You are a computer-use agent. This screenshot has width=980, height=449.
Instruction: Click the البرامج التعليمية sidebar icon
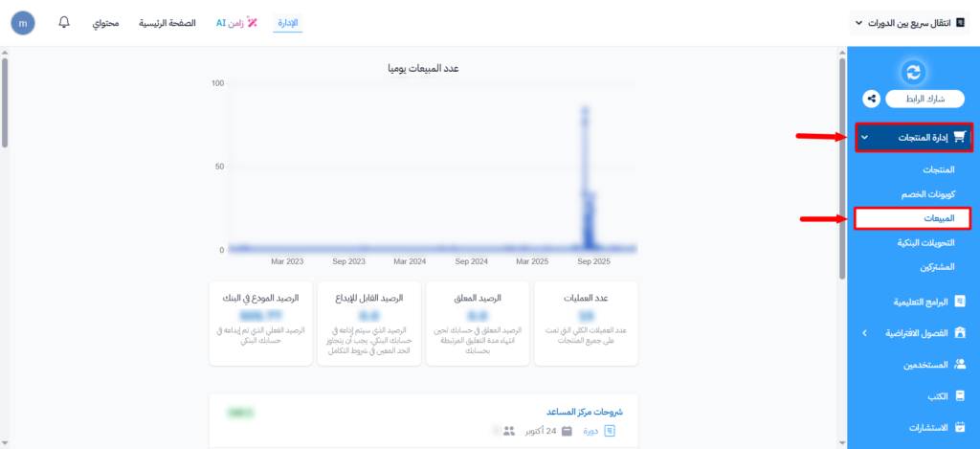pos(960,302)
